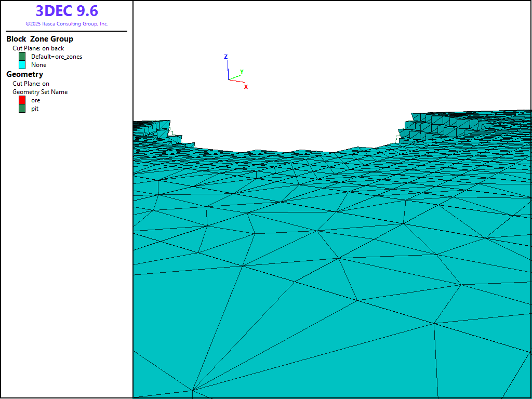The width and height of the screenshot is (532, 399).
Task: Open the Itasca Consulting Group copyright link
Action: 66,24
